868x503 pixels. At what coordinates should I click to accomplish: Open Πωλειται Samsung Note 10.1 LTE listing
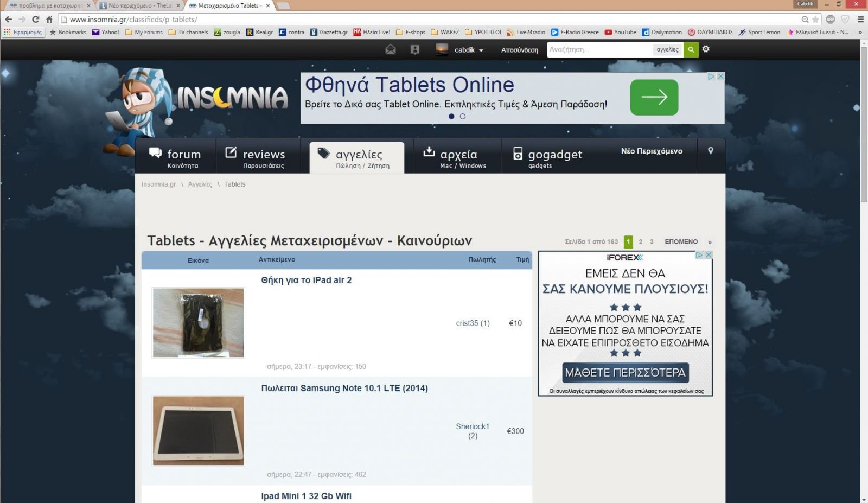[x=344, y=388]
